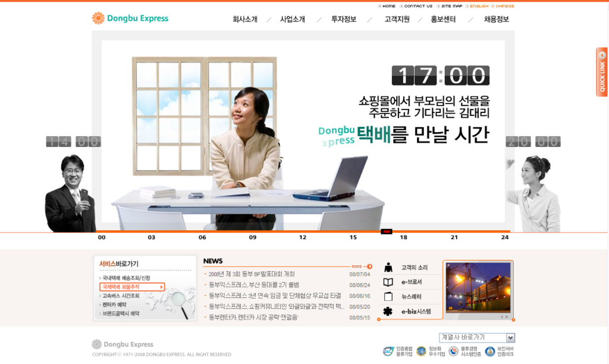
Task: Jump to 06 on the timeline
Action: tap(202, 237)
